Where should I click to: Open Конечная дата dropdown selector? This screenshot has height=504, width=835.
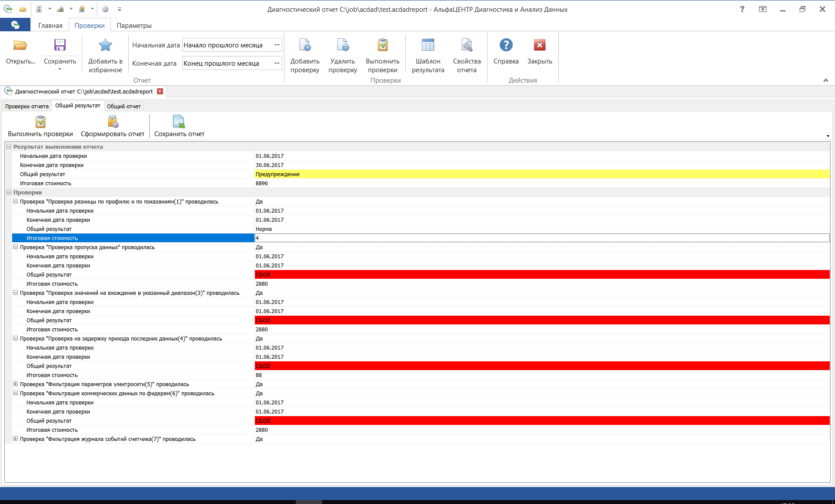coord(277,63)
